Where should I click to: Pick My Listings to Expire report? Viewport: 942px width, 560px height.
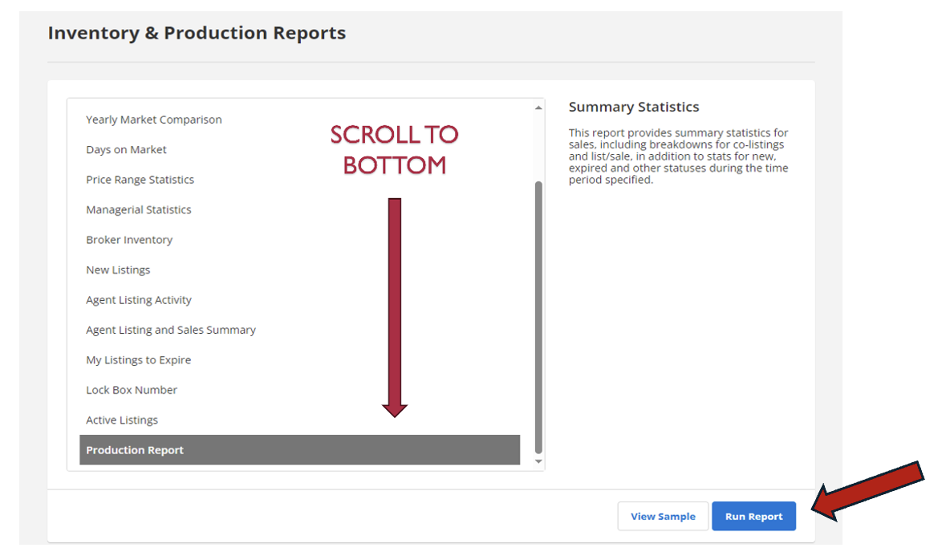(x=139, y=360)
